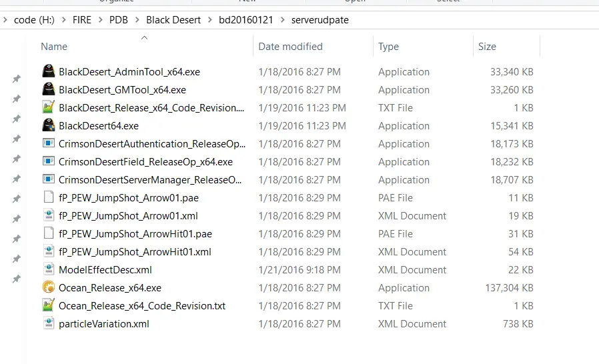Select the ModelEffectDesc.xml document icon

click(x=49, y=269)
